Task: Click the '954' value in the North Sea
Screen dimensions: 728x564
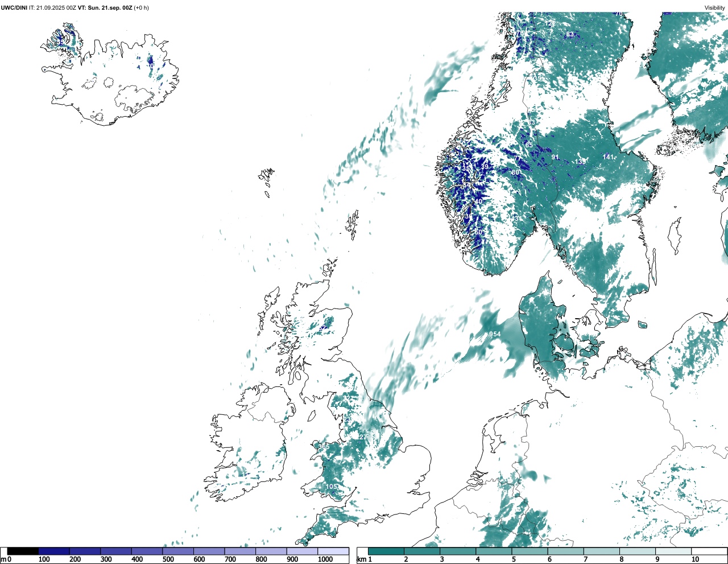Action: [495, 334]
